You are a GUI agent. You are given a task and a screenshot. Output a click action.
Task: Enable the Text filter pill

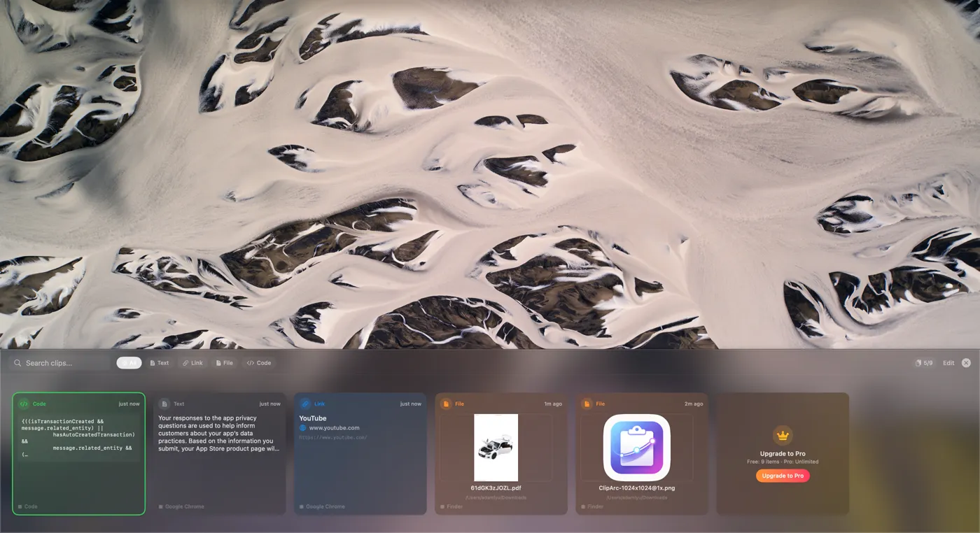(160, 362)
